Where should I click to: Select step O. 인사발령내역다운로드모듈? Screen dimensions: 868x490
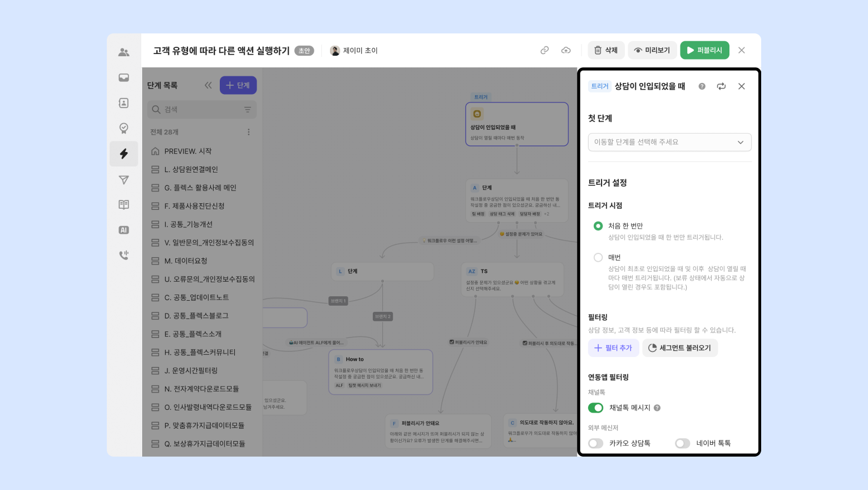(202, 407)
